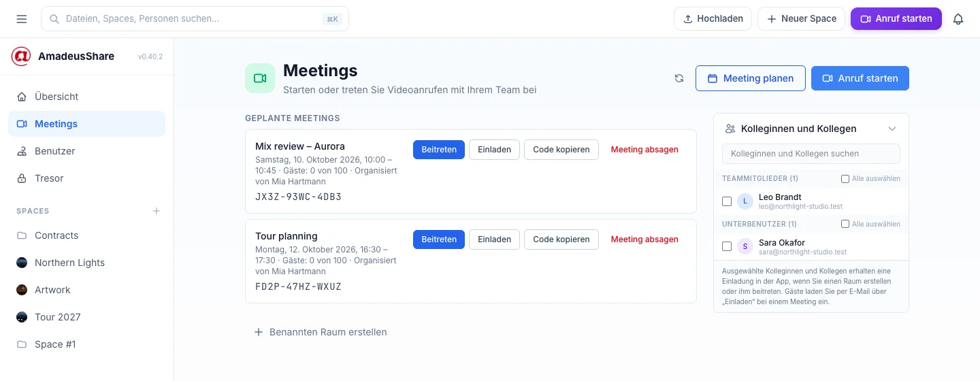Screen dimensions: 980x381
Task: Click Sara Okafor's avatar circle
Action: point(745,246)
